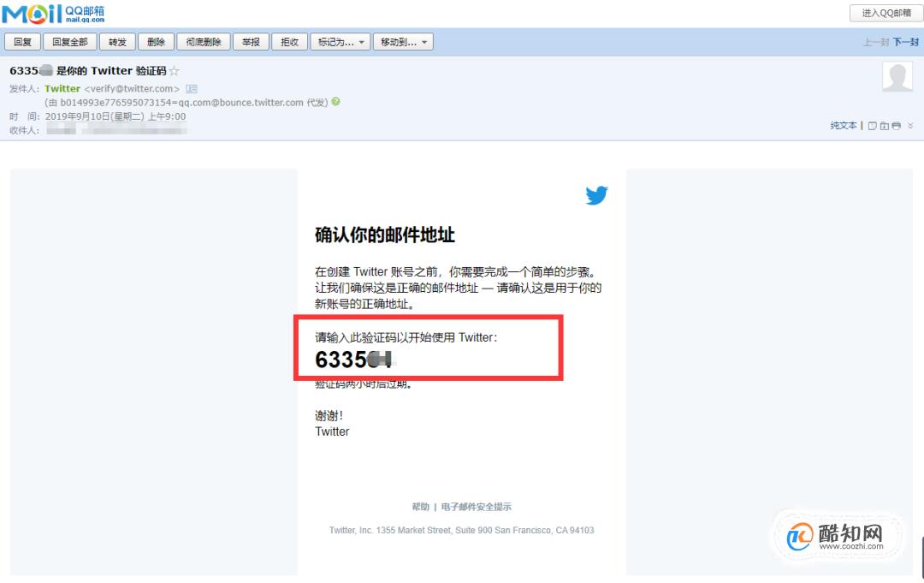Star this Twitter verification email
Screen dimensions: 924x583
tap(175, 71)
